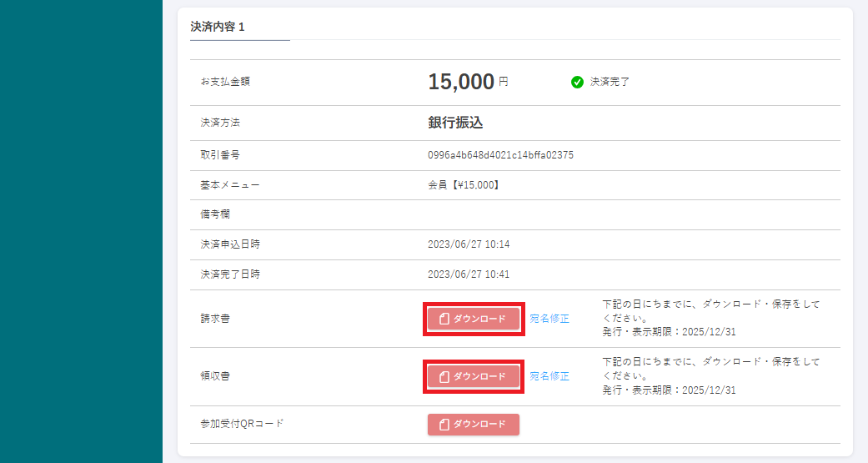This screenshot has width=868, height=463.
Task: Click the 決済完了 status label
Action: [x=610, y=82]
